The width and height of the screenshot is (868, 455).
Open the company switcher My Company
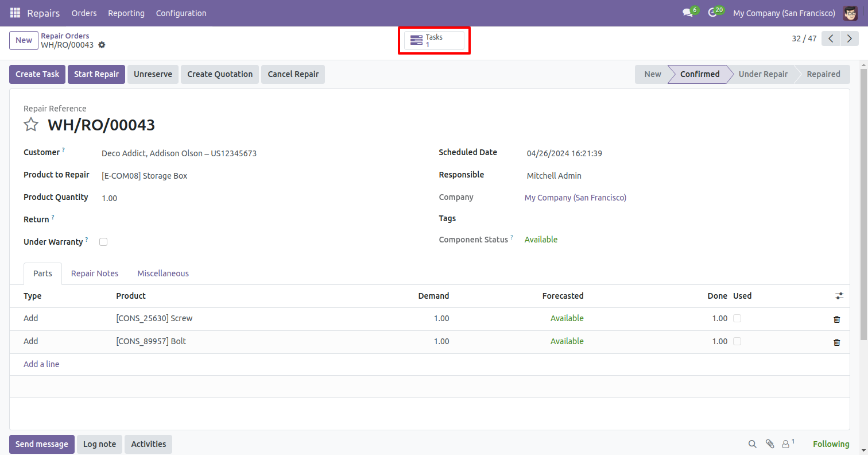[784, 13]
